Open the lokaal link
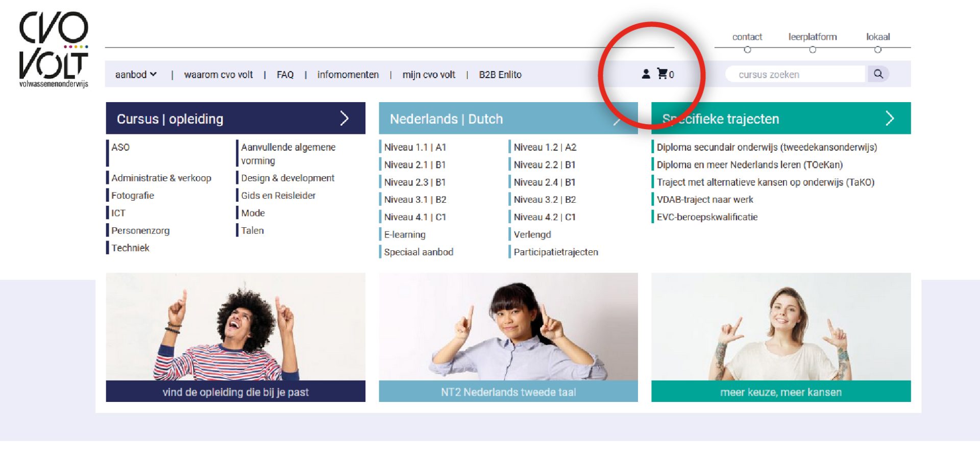 click(878, 37)
